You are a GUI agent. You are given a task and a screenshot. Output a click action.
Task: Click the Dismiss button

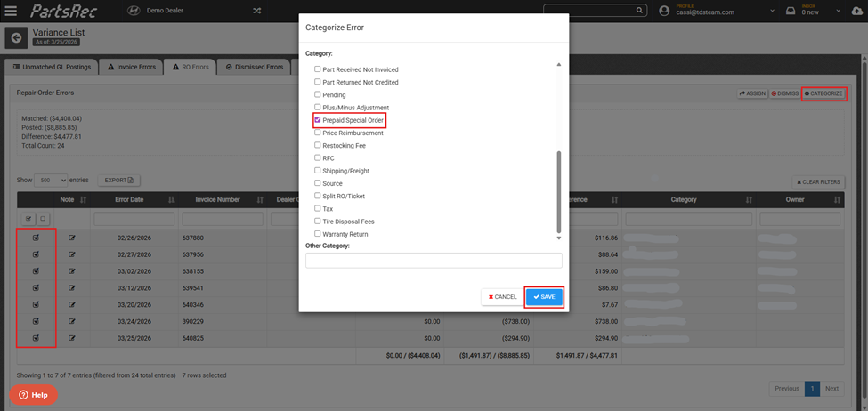pyautogui.click(x=783, y=94)
